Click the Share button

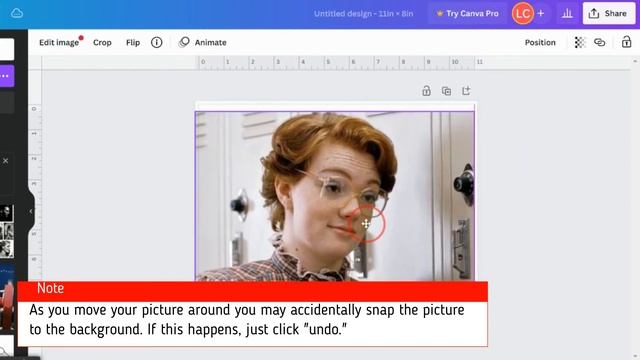click(x=609, y=13)
